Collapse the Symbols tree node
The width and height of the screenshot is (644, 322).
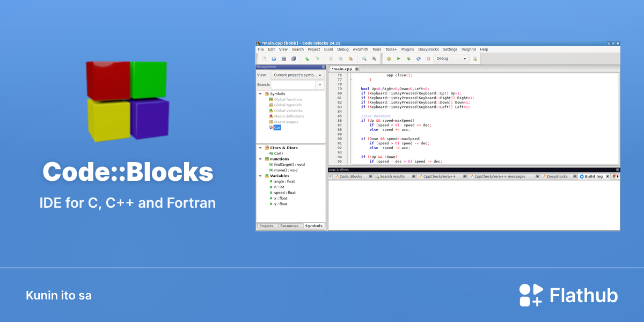coord(260,94)
